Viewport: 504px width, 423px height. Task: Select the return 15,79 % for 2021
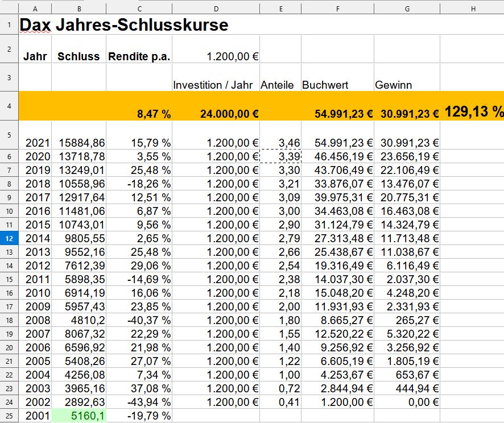tap(139, 135)
